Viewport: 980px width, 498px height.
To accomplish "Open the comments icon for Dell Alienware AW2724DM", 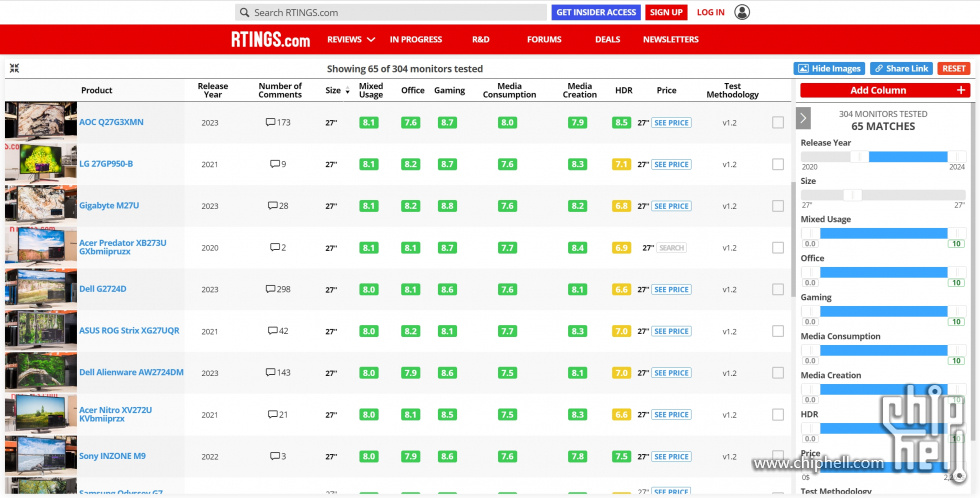I will (270, 372).
